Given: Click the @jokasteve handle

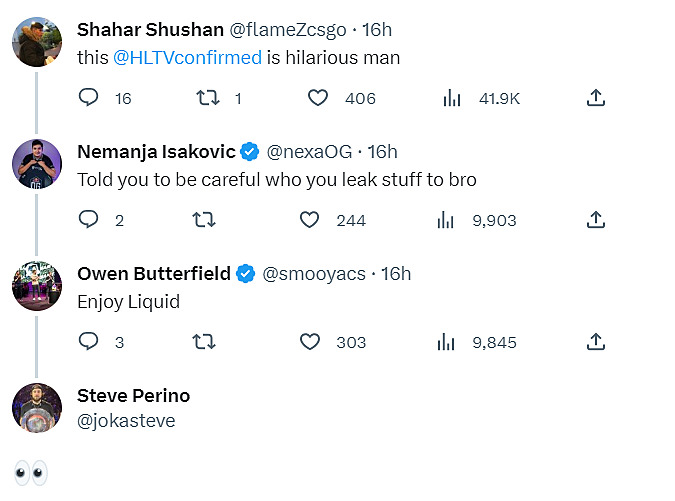Looking at the screenshot, I should point(126,421).
